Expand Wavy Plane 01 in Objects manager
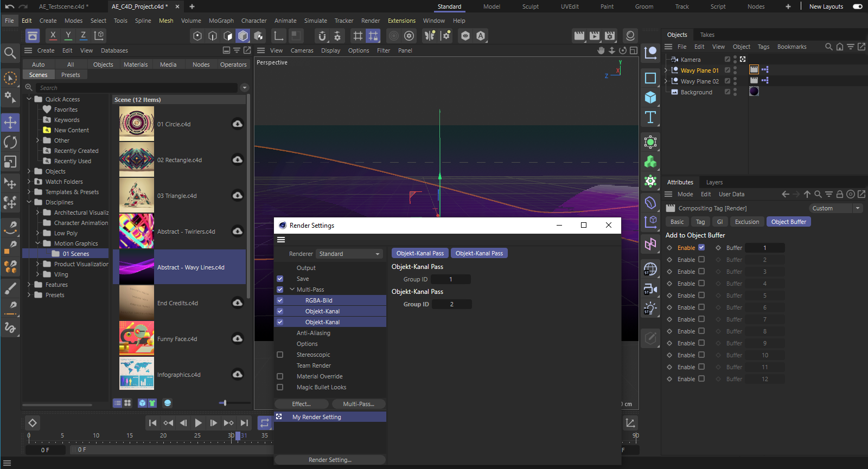 [666, 70]
